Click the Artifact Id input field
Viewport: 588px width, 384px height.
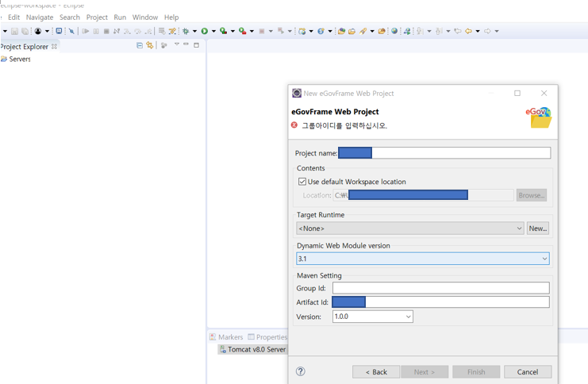pos(440,301)
